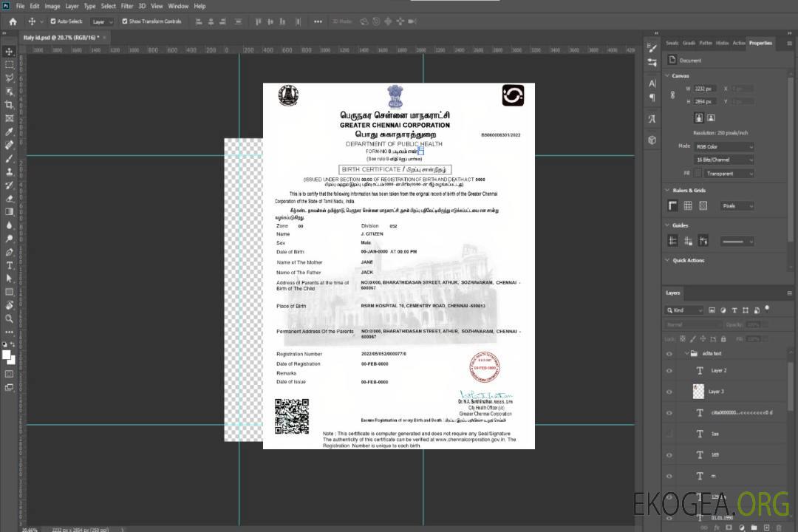Show the hidden '1aa' text layer
This screenshot has width=798, height=532.
pyautogui.click(x=669, y=434)
